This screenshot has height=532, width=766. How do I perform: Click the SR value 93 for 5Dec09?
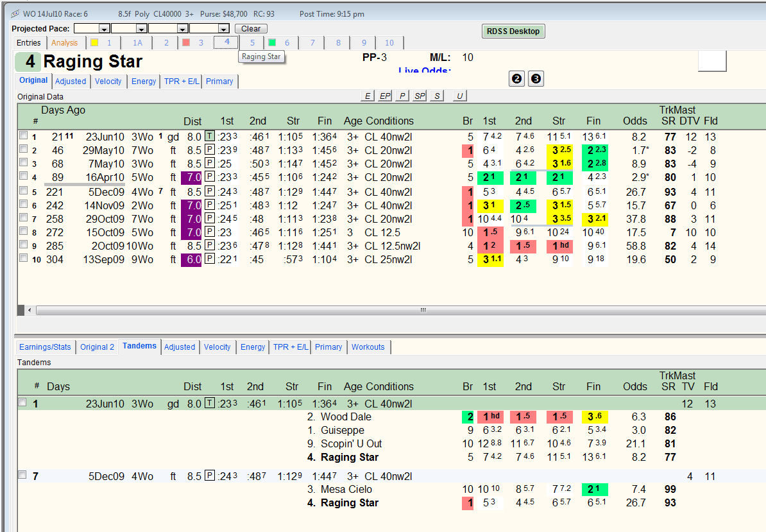point(670,192)
